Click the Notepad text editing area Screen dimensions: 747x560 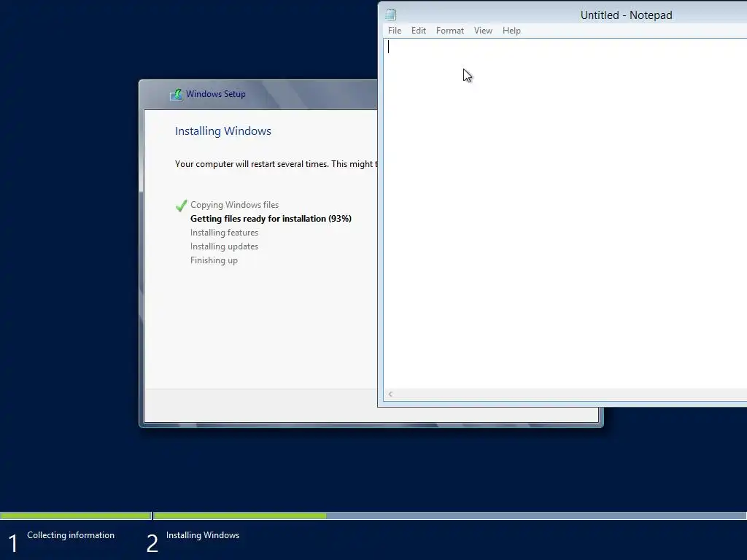coord(565,214)
